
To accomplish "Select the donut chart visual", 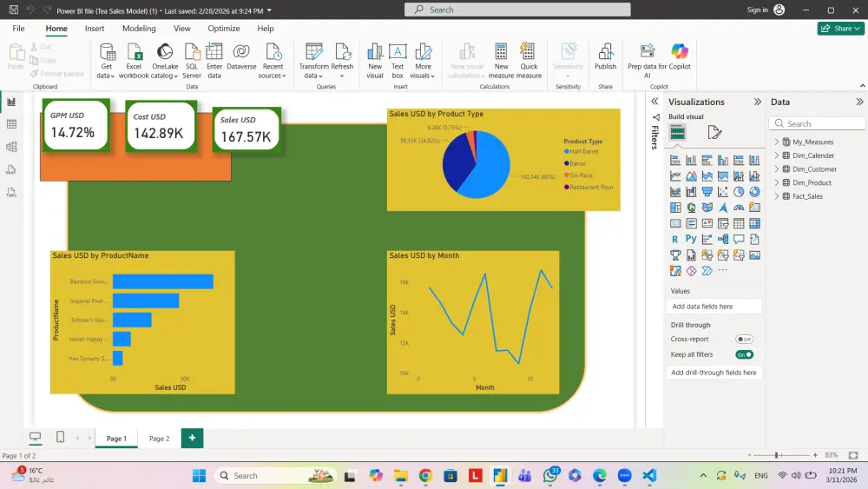I will (x=754, y=192).
